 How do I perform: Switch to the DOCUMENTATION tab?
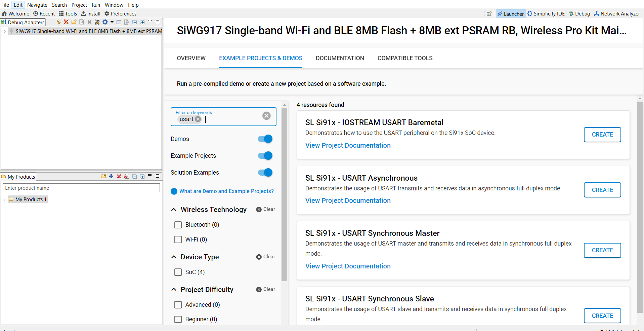click(x=340, y=58)
